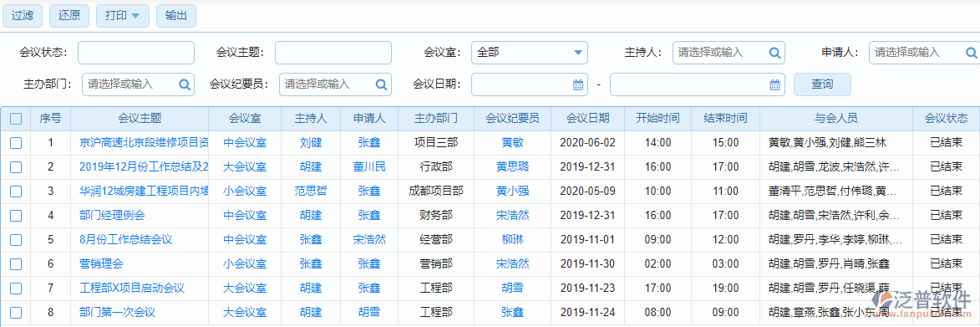Click host 范思哲 in row 3
The height and width of the screenshot is (327, 980).
tap(311, 192)
